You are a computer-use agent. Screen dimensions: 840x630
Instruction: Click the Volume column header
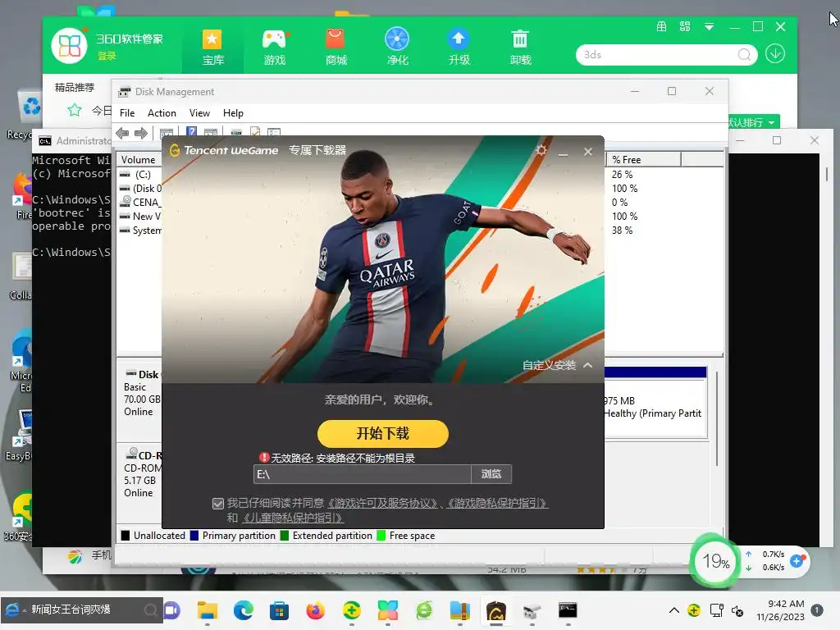click(139, 160)
